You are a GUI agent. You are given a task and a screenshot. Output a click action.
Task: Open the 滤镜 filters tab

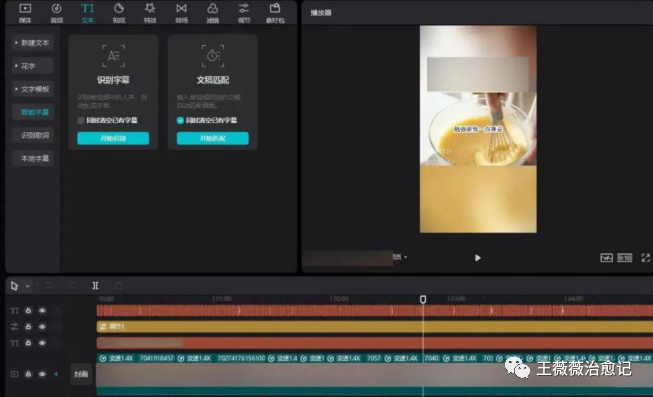[x=212, y=12]
